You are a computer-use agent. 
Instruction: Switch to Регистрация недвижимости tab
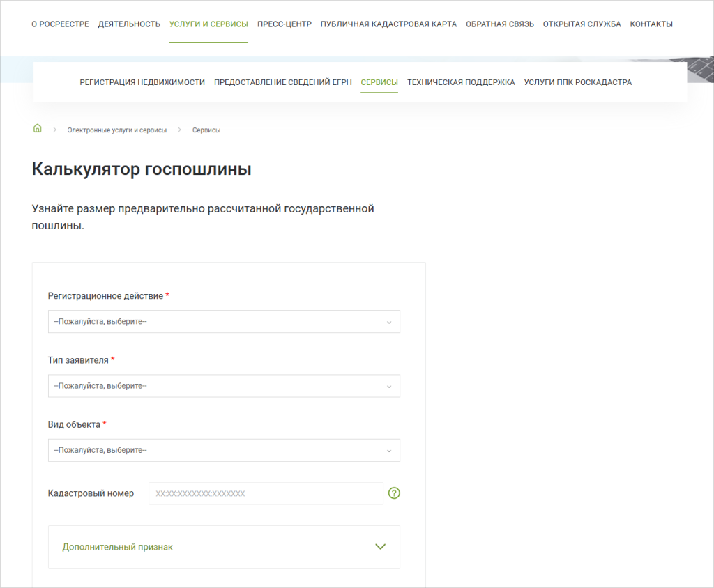(142, 82)
